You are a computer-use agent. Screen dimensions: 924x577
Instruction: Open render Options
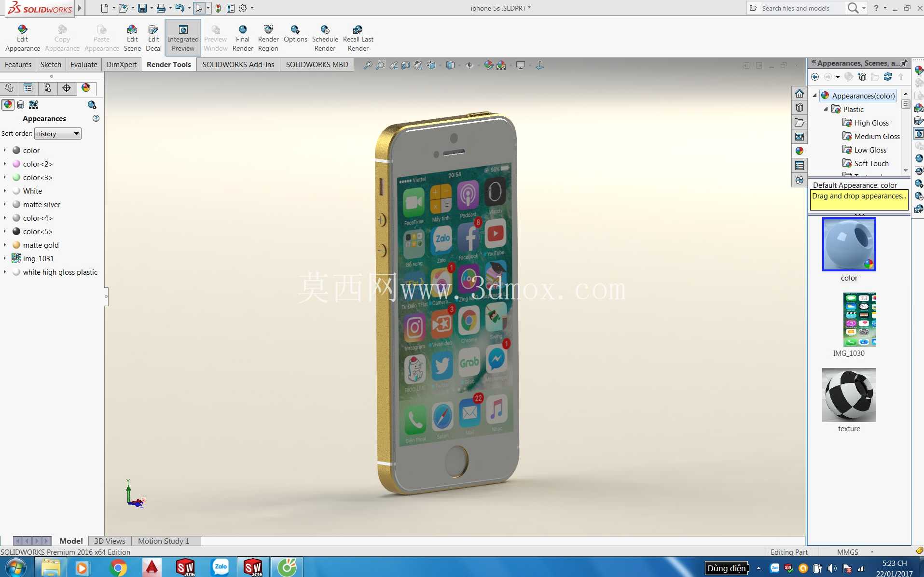point(295,34)
